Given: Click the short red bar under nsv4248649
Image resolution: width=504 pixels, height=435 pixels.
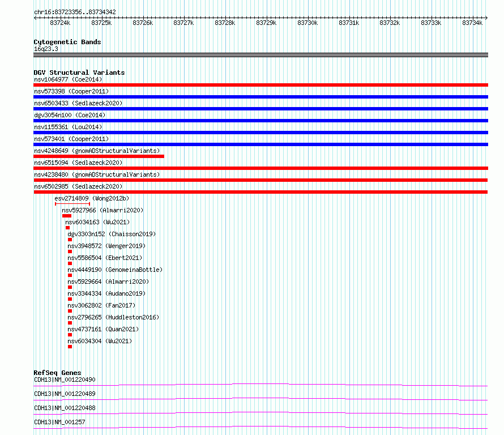Looking at the screenshot, I should [x=99, y=156].
